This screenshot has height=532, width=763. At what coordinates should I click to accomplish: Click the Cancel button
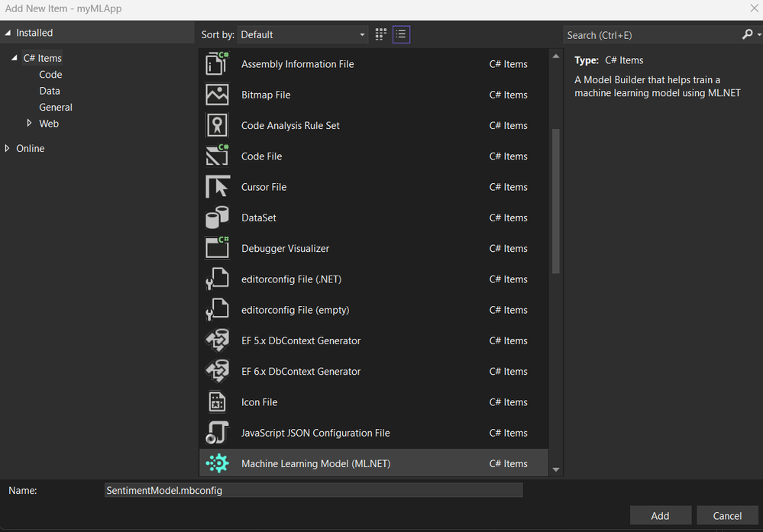(x=727, y=515)
